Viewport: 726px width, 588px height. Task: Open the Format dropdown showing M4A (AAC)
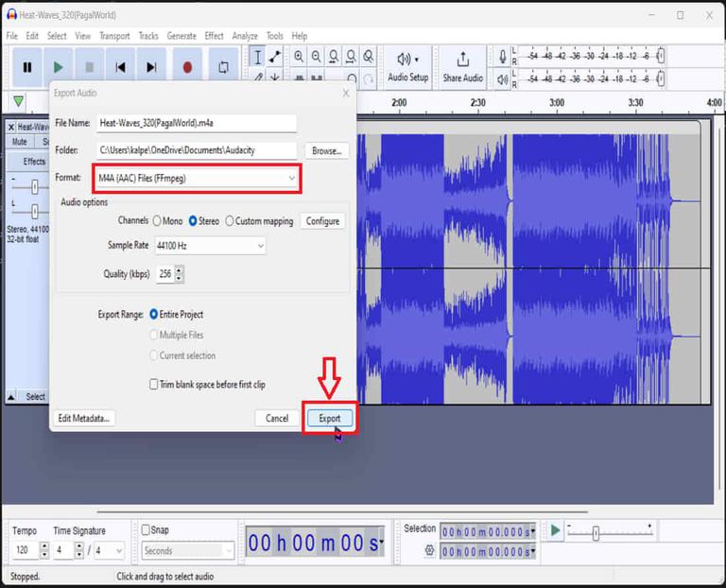pyautogui.click(x=197, y=178)
